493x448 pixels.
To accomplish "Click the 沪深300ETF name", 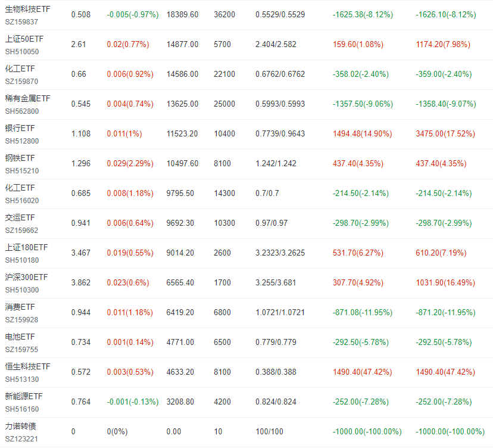I will (x=26, y=277).
